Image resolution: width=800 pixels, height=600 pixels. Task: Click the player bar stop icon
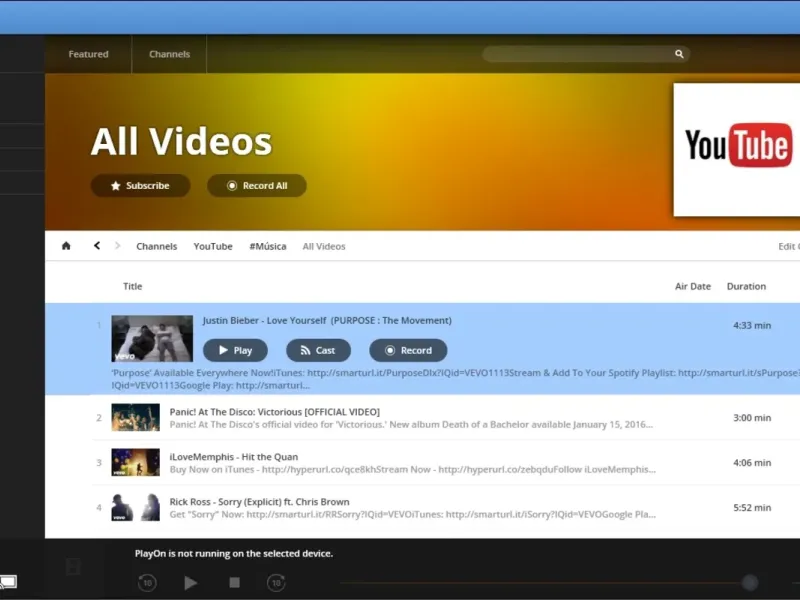(x=234, y=582)
